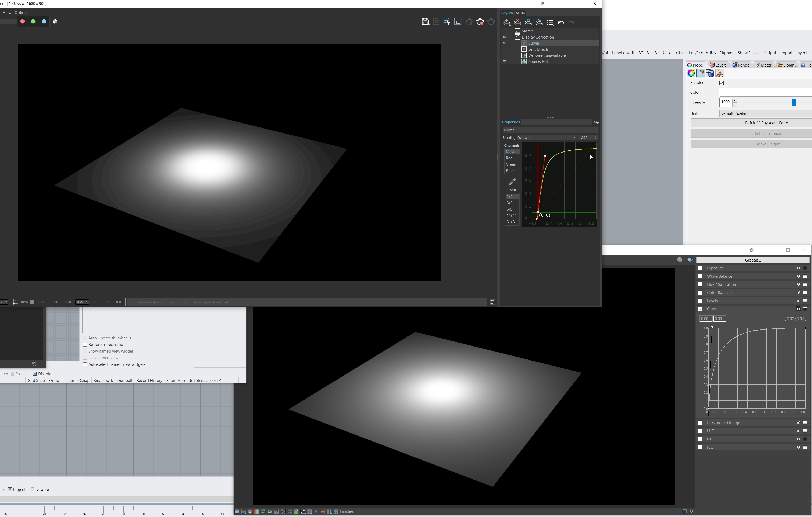812x517 pixels.
Task: Open the attribute user text page icon
Action: pos(710,73)
